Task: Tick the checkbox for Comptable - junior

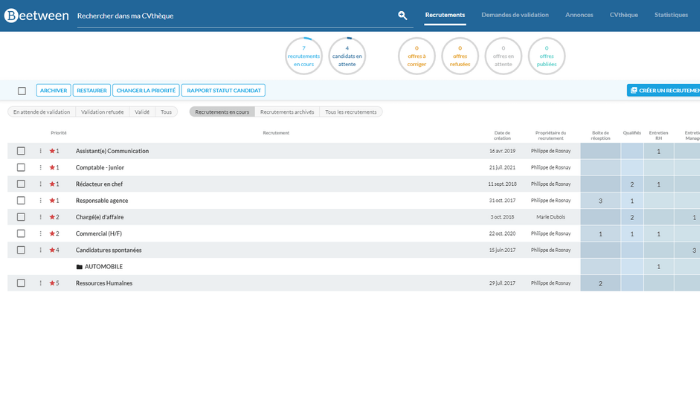Action: click(21, 167)
